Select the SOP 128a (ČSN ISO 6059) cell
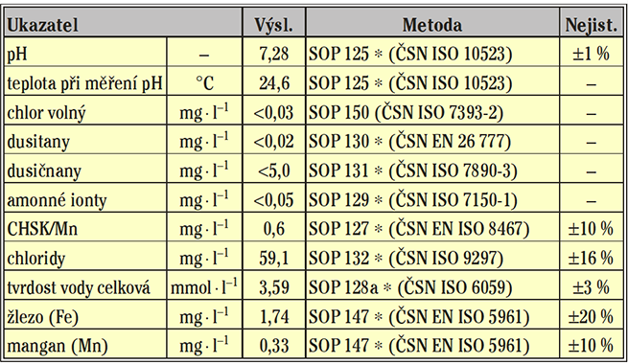This screenshot has height=364, width=628. click(x=432, y=285)
